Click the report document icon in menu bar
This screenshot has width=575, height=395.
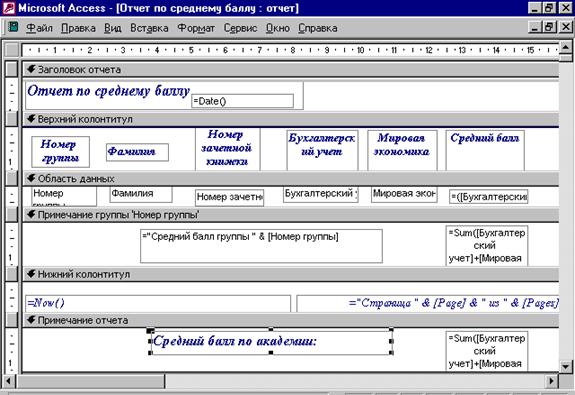point(14,27)
